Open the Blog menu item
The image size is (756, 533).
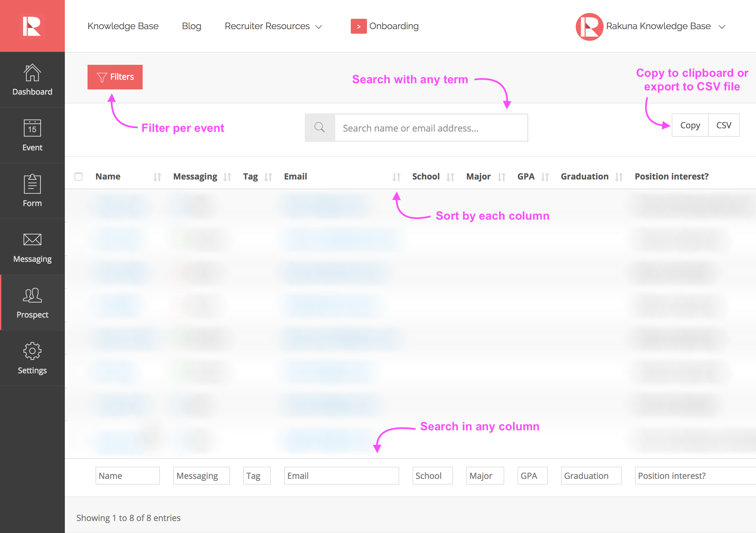point(191,26)
